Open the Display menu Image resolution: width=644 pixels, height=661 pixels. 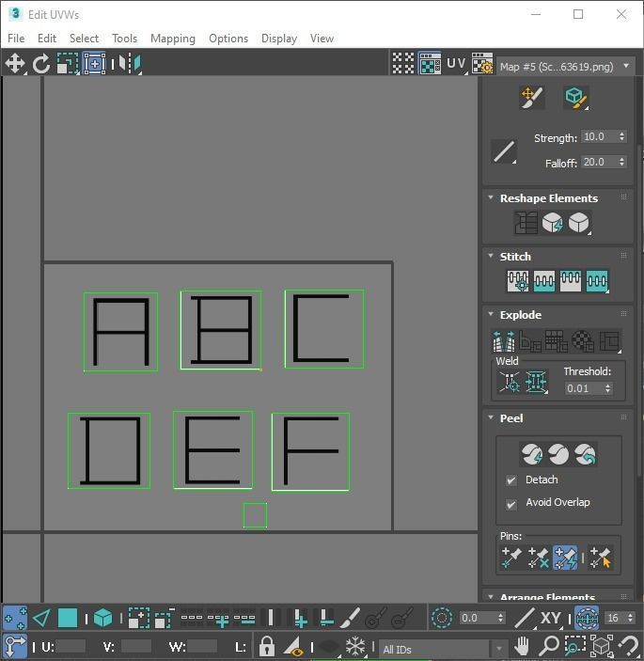click(x=279, y=39)
